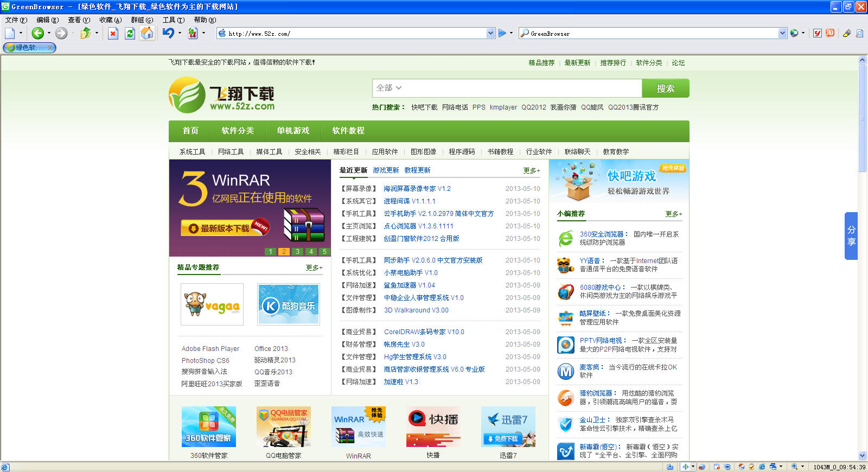Open the 论坛 link at top
The image size is (868, 472).
tap(678, 63)
